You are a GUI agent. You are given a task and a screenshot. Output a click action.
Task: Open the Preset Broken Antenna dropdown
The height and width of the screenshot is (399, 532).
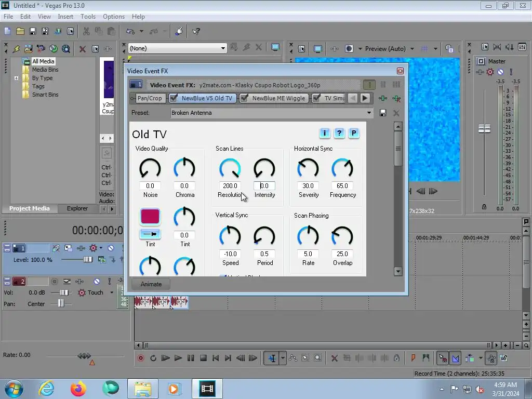(369, 113)
